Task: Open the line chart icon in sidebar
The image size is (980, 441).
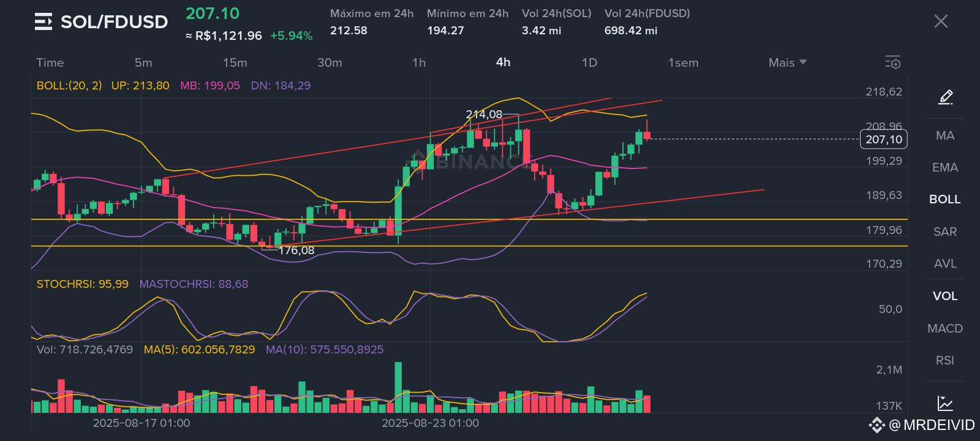Action: (945, 403)
